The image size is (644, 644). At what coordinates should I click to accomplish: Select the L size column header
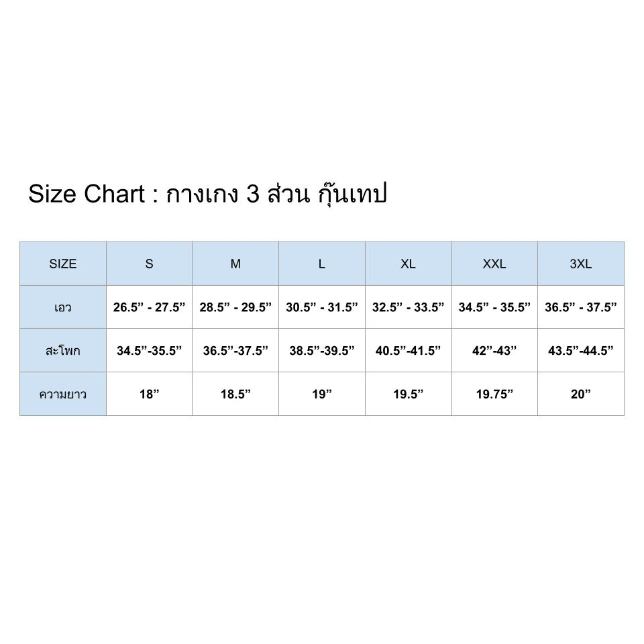click(322, 264)
